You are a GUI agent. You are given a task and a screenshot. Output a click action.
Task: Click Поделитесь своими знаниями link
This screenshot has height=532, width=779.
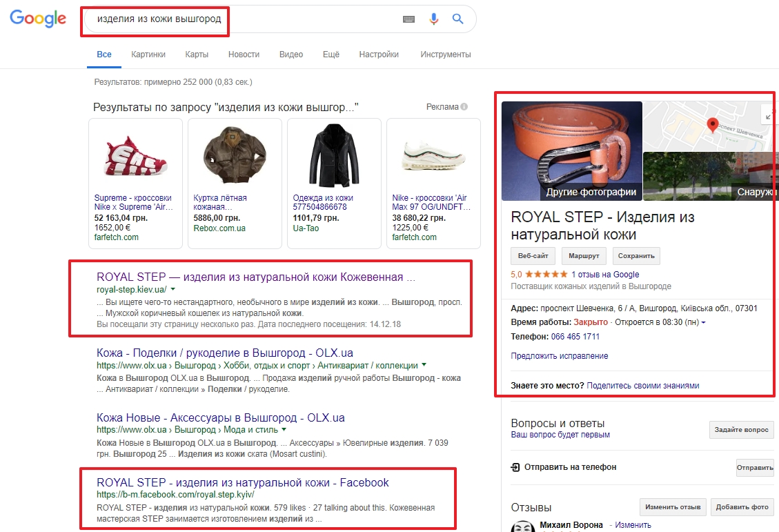[643, 386]
